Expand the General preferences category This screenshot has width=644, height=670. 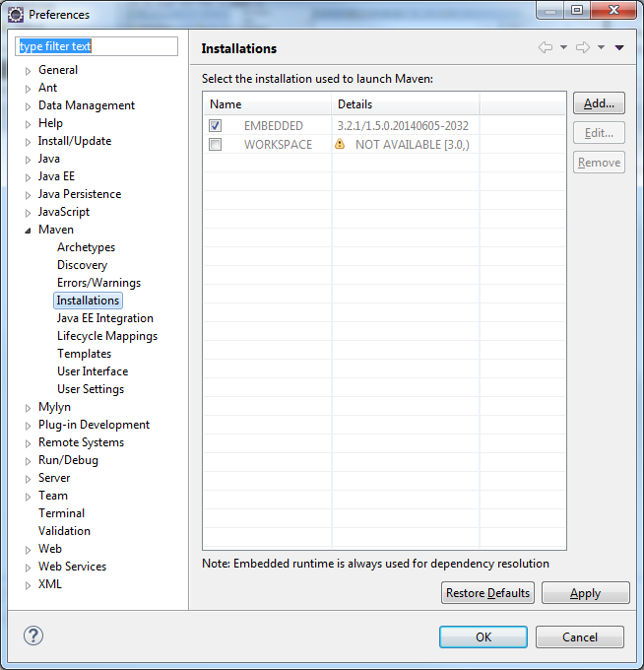click(29, 71)
